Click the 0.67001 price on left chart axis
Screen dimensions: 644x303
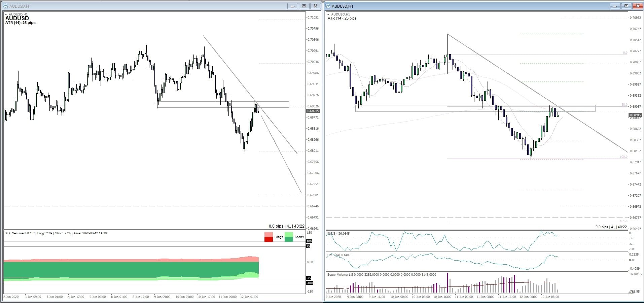click(x=313, y=195)
